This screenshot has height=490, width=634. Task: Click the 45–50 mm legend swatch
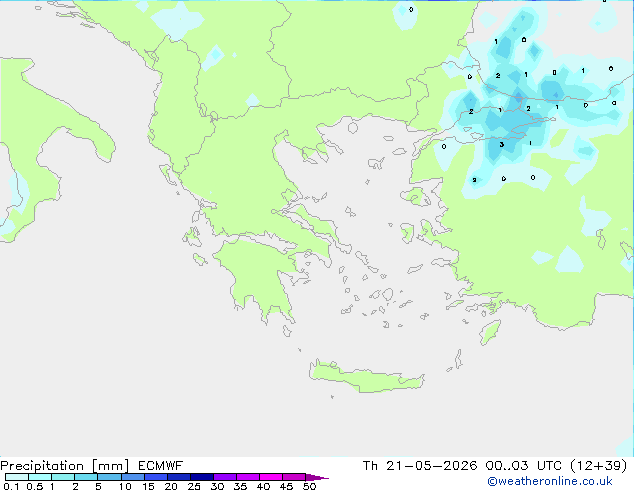tap(294, 477)
